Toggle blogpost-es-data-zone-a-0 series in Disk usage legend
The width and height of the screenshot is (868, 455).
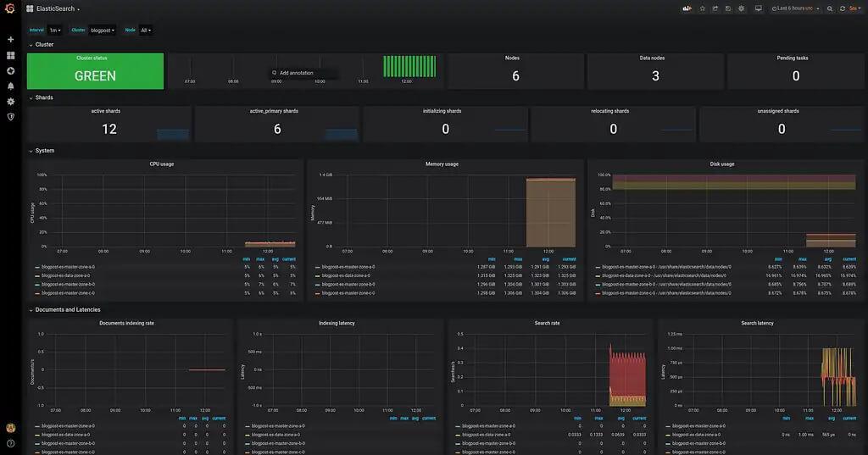pos(666,275)
